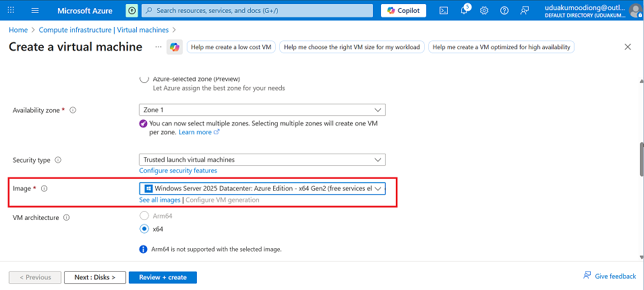644x290 pixels.
Task: Show info tooltip for VM architecture
Action: 67,218
